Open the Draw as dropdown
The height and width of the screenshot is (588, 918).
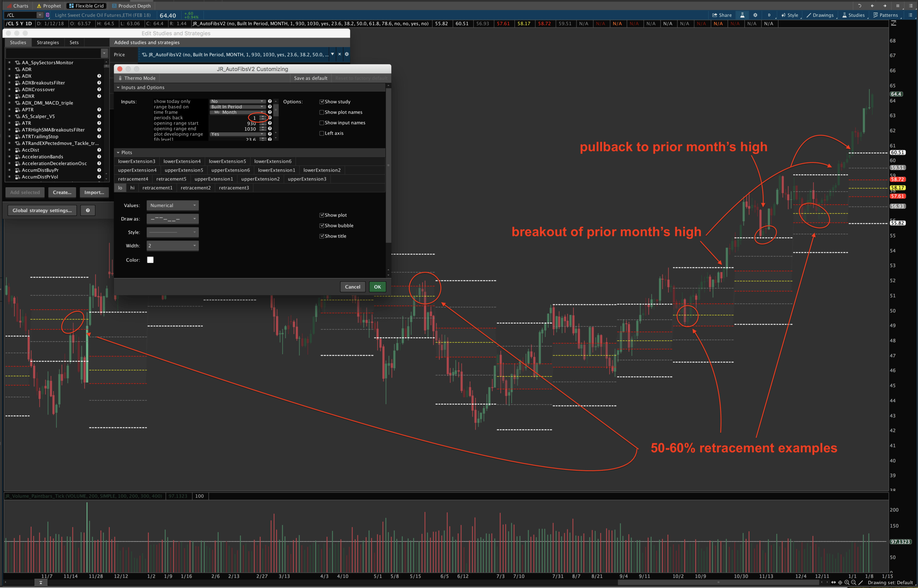[x=173, y=219]
